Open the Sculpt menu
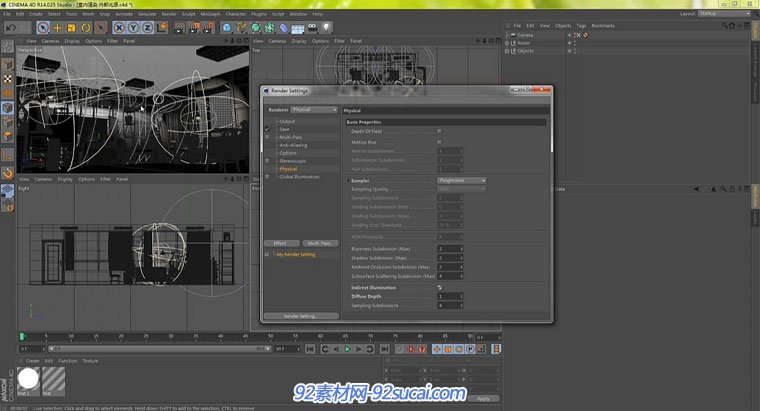 click(x=189, y=14)
